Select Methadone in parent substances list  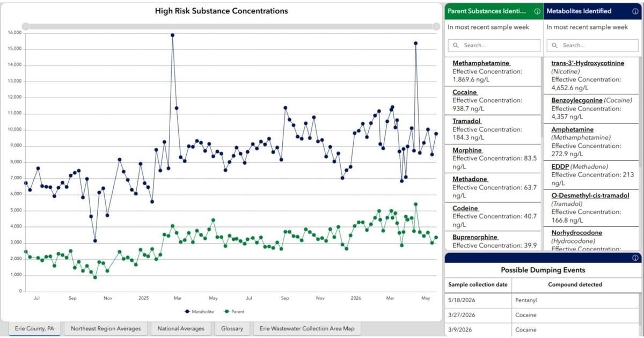tap(470, 179)
